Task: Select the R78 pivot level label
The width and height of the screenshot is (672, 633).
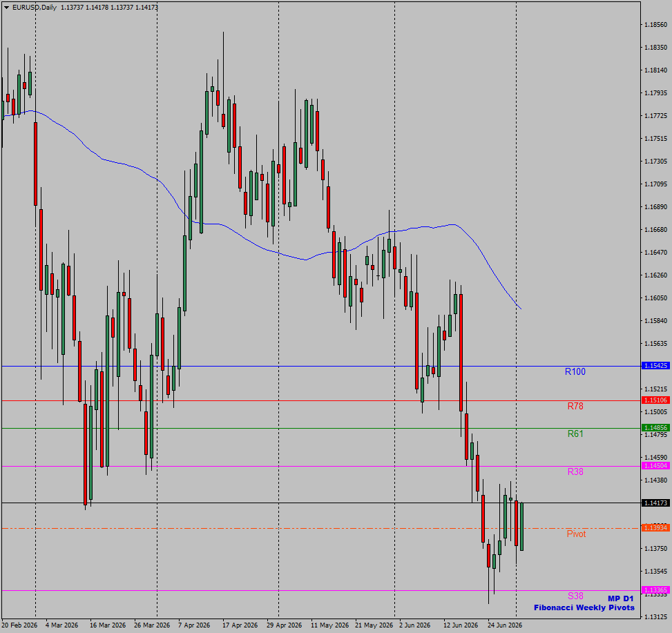Action: tap(575, 406)
